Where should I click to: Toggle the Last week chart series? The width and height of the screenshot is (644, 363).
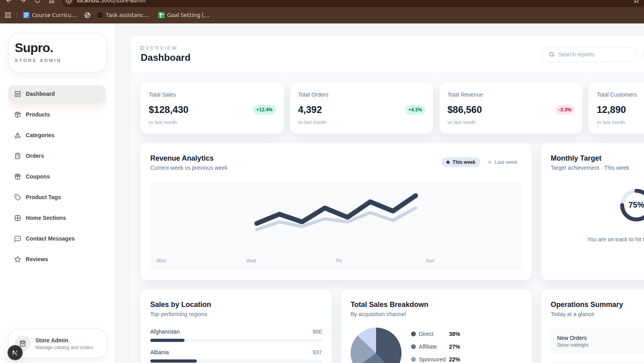tap(502, 162)
